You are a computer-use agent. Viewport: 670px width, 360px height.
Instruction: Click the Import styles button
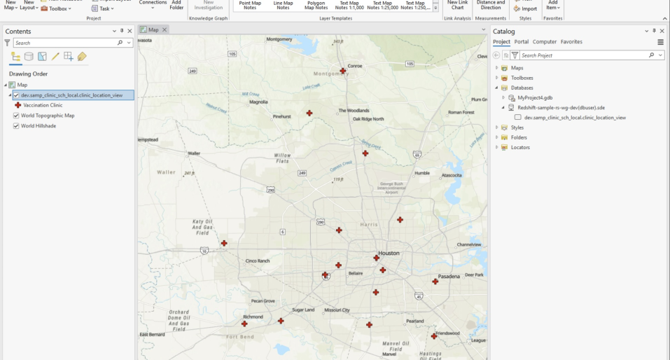point(526,9)
